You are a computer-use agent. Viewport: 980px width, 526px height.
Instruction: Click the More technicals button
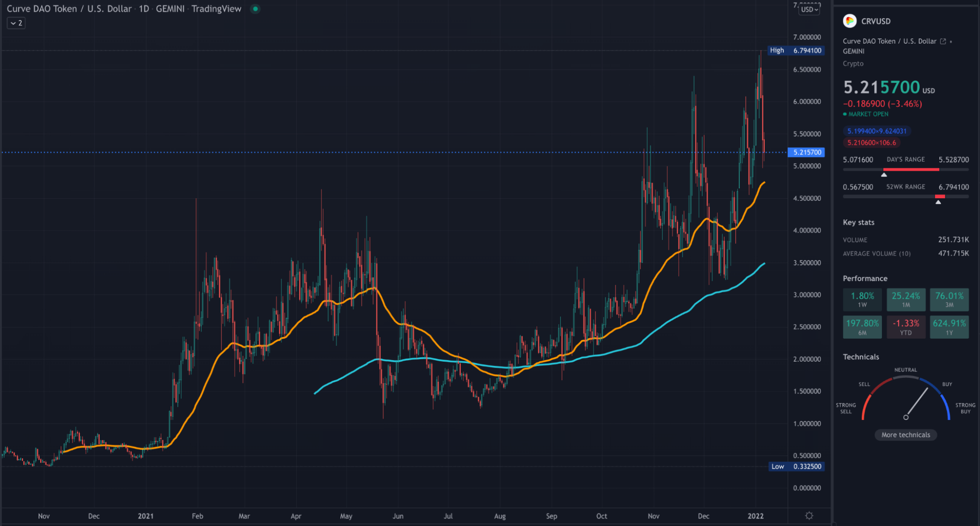pyautogui.click(x=905, y=435)
